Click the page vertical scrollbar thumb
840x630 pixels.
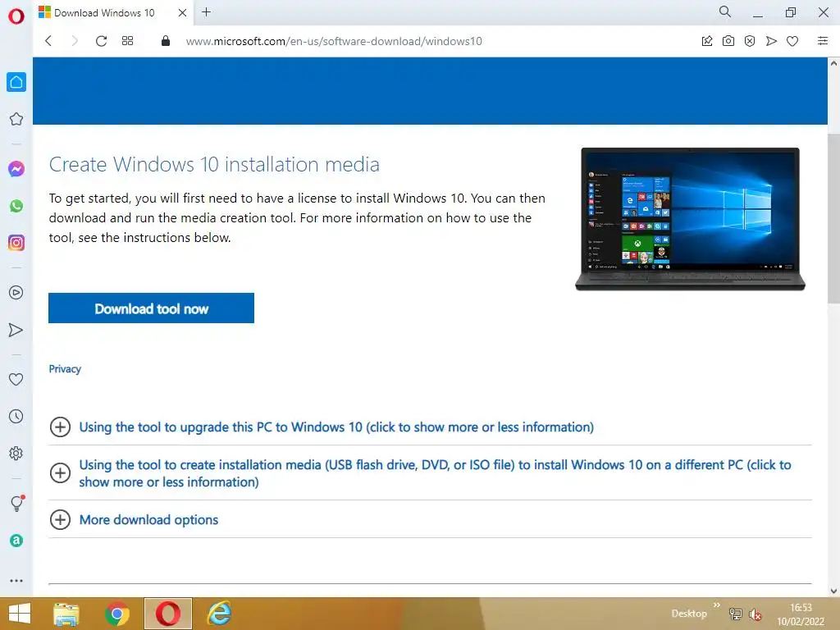[833, 218]
